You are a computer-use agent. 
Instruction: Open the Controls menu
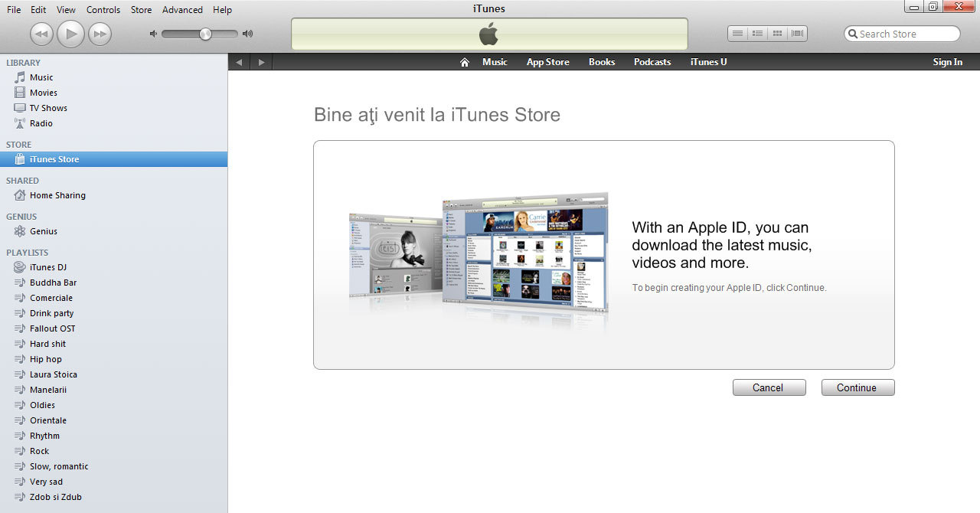(x=103, y=10)
